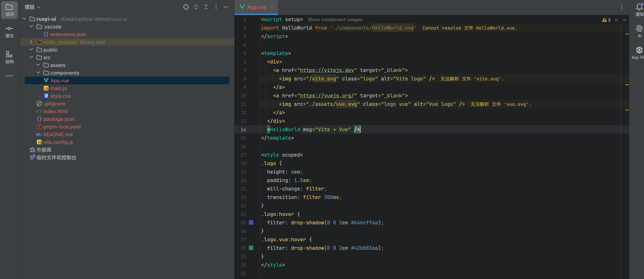The height and width of the screenshot is (279, 644).
Task: Click line number 1 in the gutter
Action: [x=245, y=19]
